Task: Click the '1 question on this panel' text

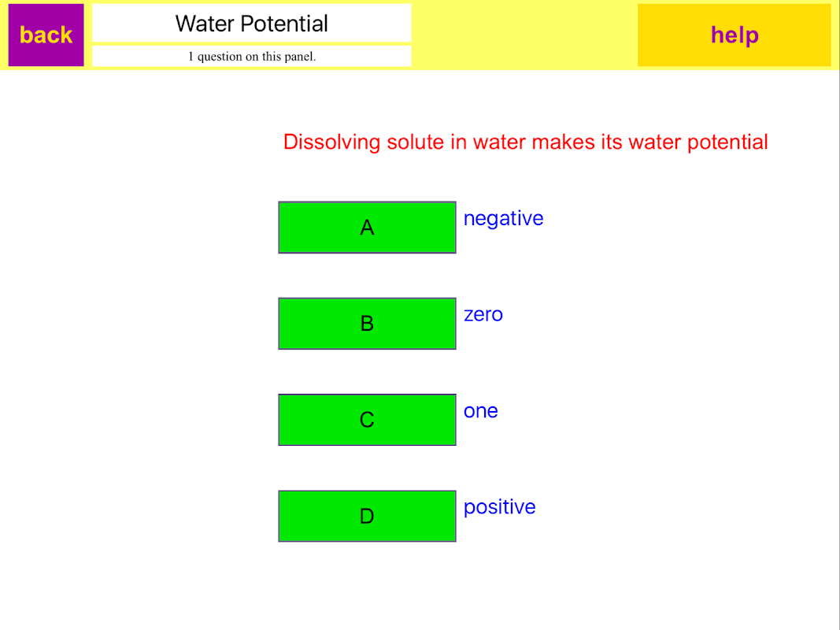Action: click(x=252, y=56)
